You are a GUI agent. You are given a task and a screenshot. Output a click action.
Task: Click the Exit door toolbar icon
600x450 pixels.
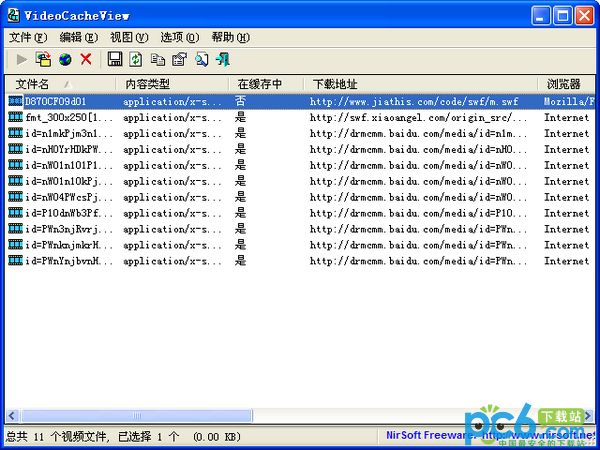pos(223,60)
